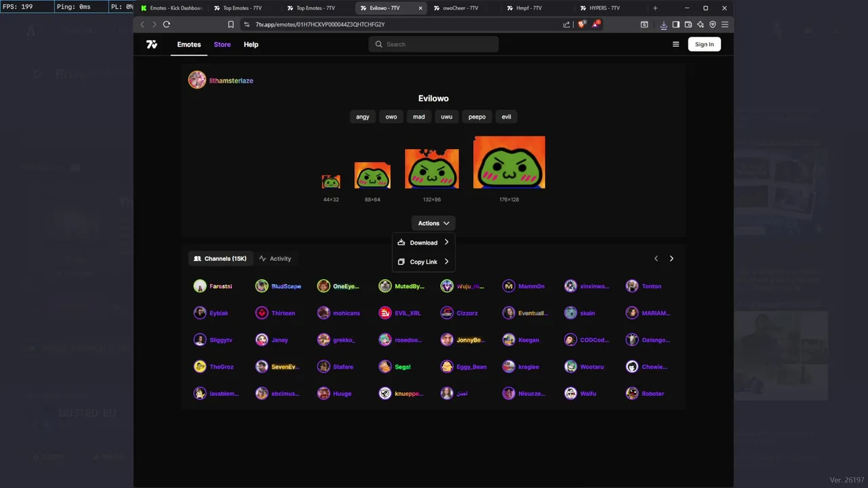Open the site information icon in address bar
Screen dimensions: 868x488
247,24
